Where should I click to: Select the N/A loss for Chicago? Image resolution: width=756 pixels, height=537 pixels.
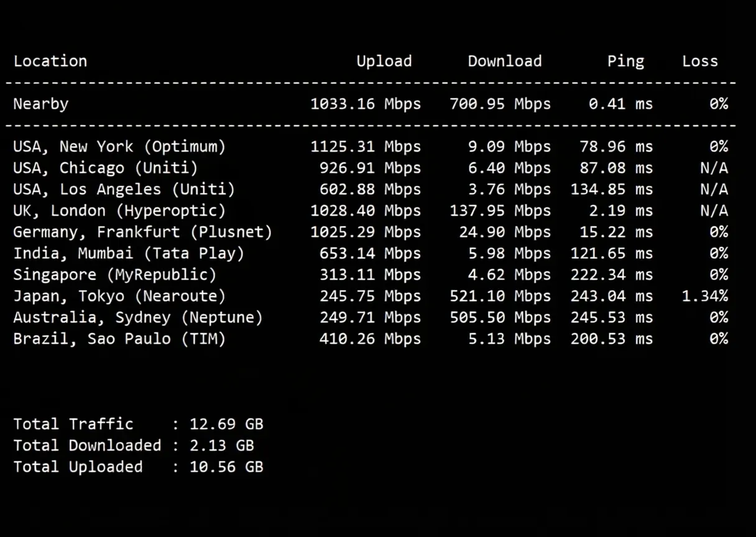(x=714, y=168)
